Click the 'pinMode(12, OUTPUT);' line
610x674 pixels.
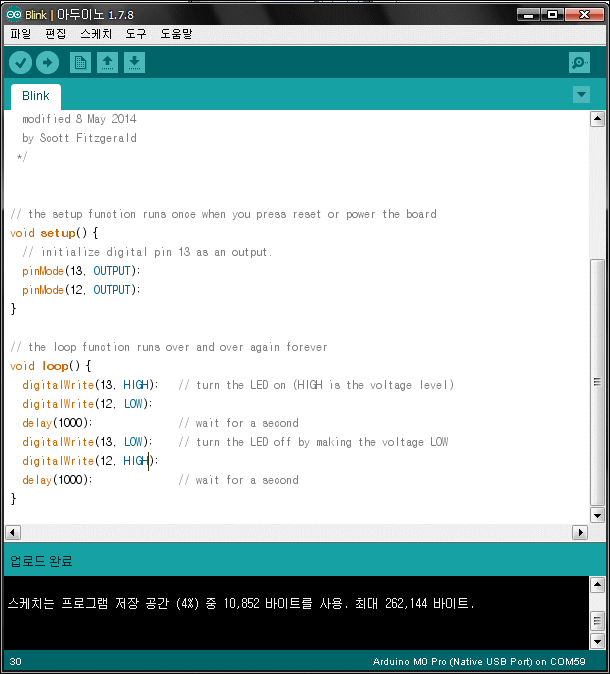pyautogui.click(x=81, y=290)
